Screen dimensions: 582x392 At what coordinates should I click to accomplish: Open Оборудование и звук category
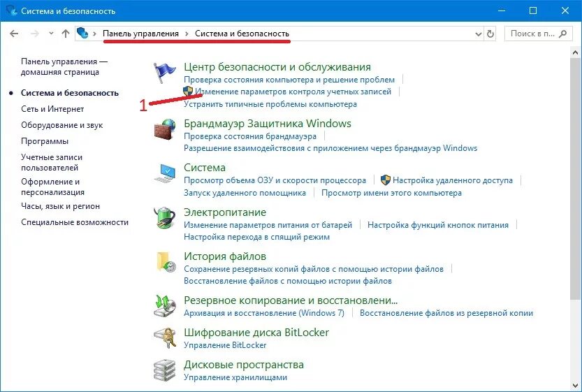(62, 125)
